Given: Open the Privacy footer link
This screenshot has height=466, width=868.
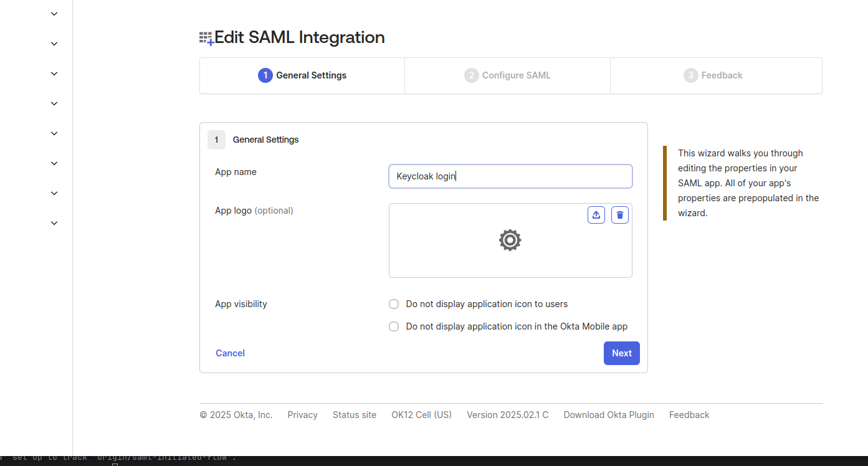Looking at the screenshot, I should 302,414.
